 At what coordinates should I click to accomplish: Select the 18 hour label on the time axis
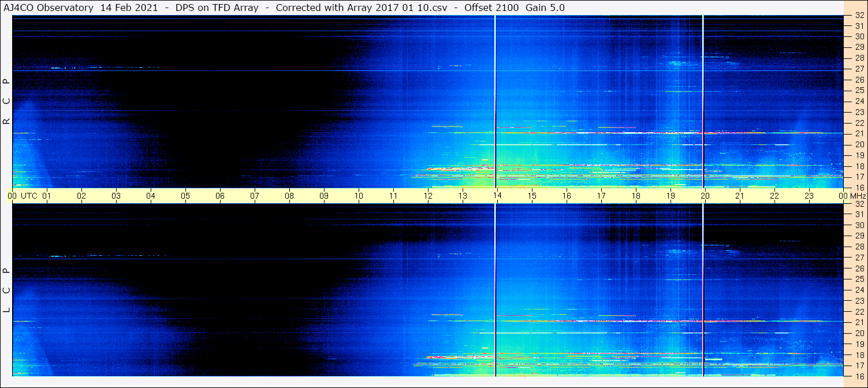pos(636,196)
